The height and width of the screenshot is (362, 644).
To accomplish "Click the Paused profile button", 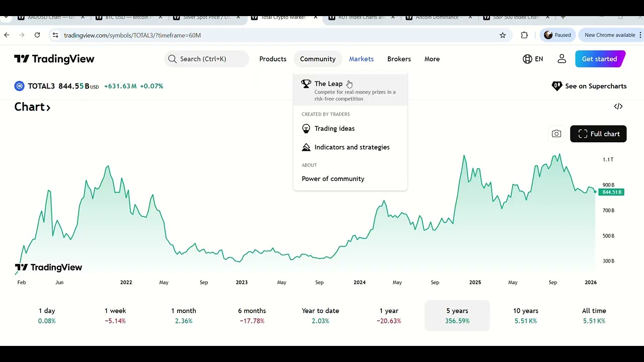I will click(x=557, y=35).
